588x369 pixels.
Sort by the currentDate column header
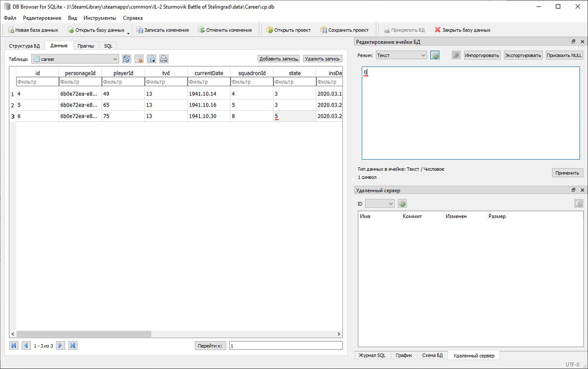(x=209, y=73)
